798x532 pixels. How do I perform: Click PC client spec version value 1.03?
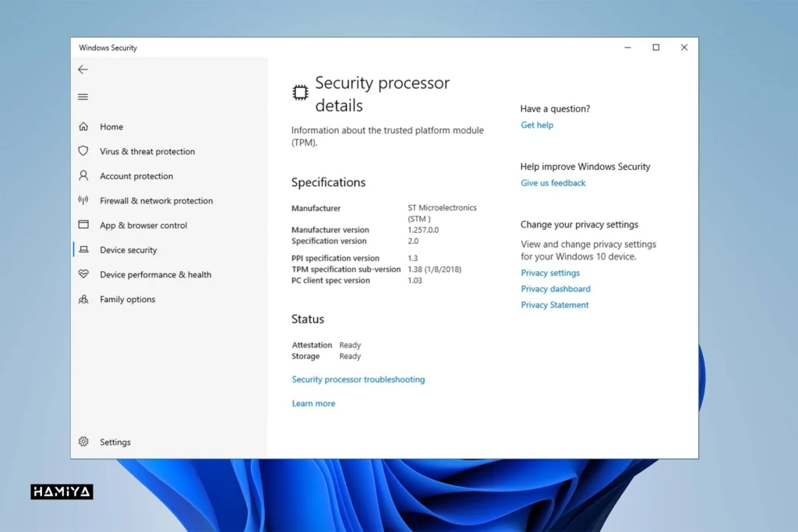[415, 280]
